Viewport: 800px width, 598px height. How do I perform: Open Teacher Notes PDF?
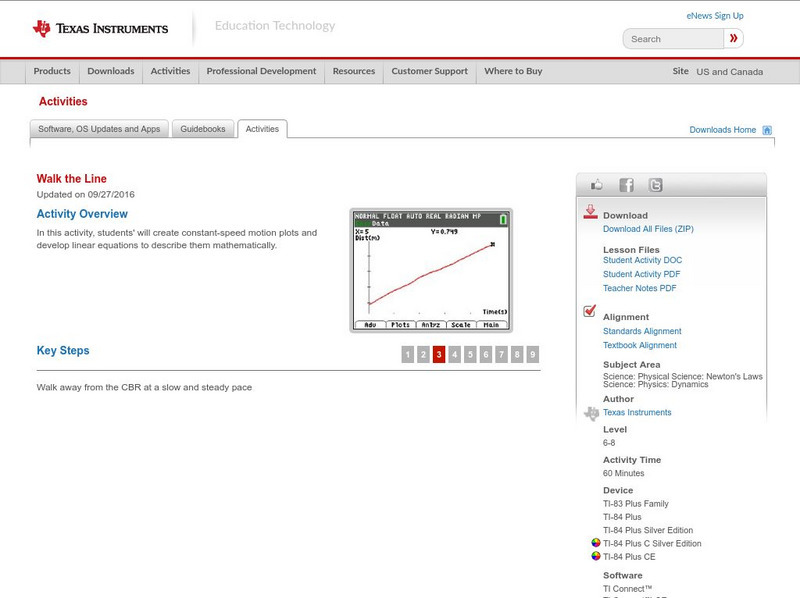tap(639, 288)
